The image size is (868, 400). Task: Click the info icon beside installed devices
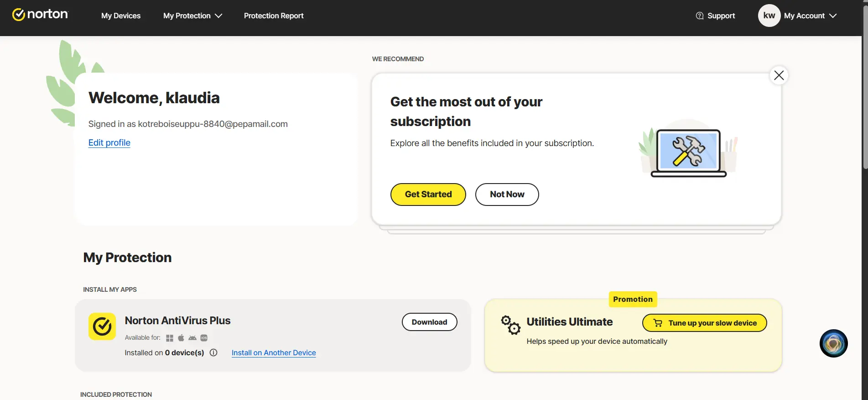point(213,353)
